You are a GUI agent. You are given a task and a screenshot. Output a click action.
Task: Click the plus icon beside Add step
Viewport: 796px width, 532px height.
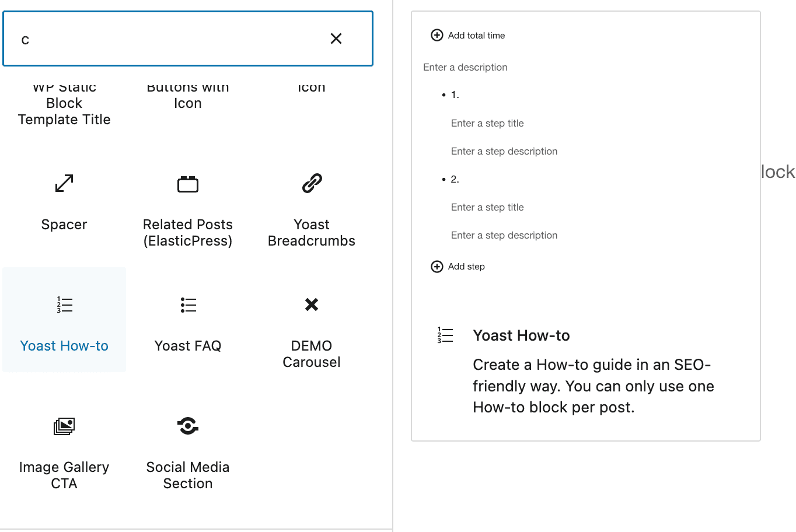pyautogui.click(x=437, y=267)
